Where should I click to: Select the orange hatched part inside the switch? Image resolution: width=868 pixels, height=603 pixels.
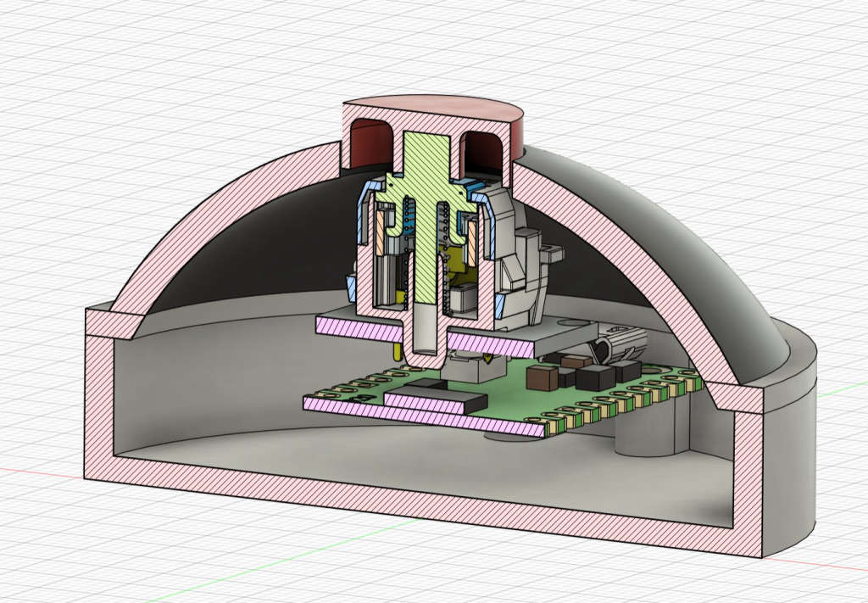click(382, 235)
